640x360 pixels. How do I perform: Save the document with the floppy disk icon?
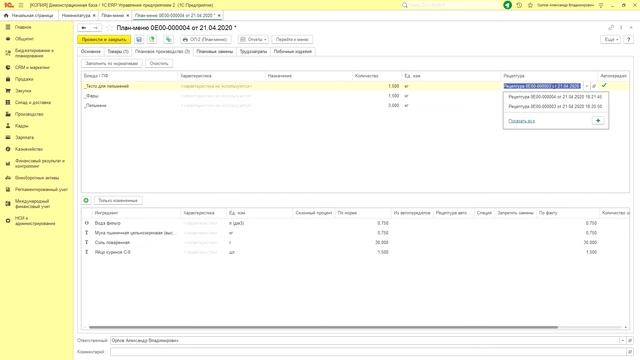(x=139, y=40)
